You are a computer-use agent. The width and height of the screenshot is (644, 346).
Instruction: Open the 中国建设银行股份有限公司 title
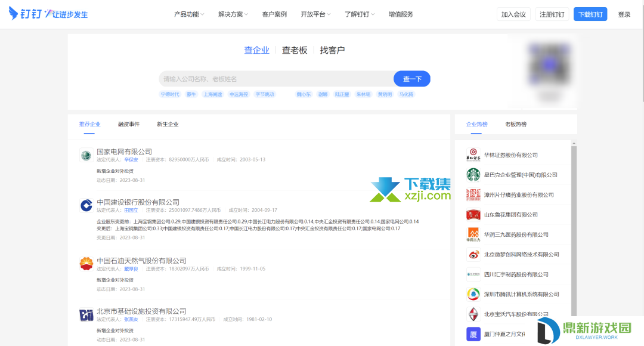138,202
